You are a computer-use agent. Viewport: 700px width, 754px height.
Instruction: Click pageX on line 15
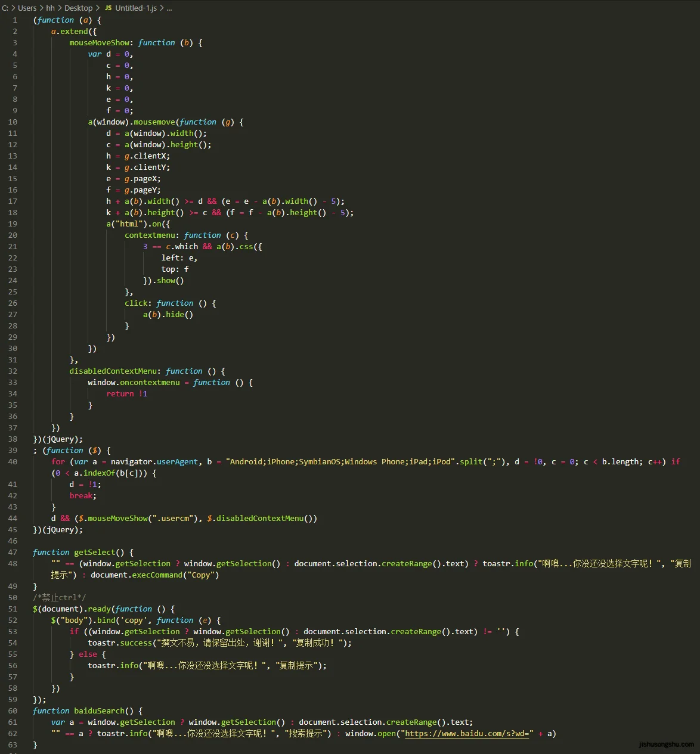[x=145, y=178]
